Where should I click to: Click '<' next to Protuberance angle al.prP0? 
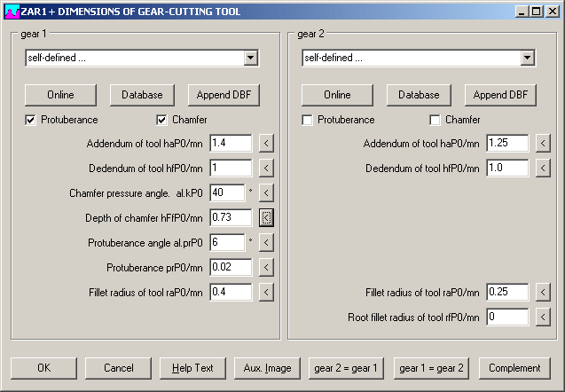click(x=266, y=242)
